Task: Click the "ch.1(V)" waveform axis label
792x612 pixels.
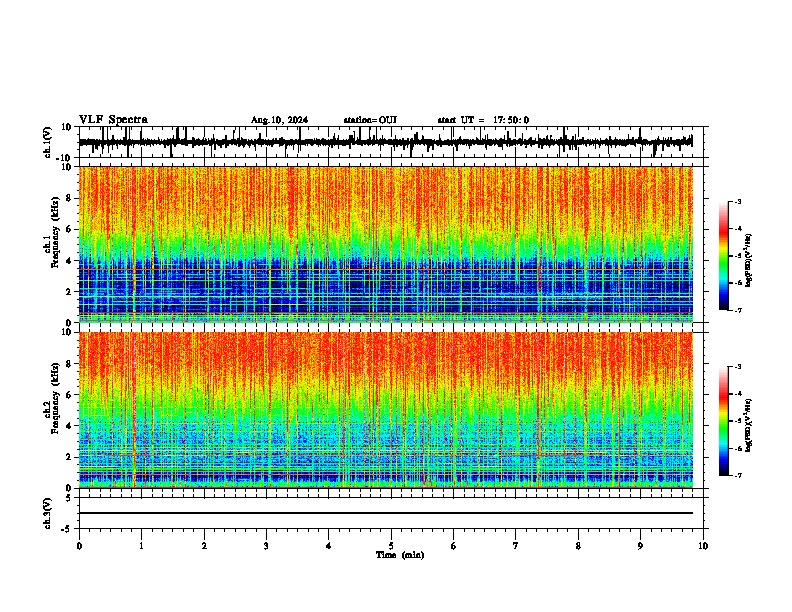Action: 48,142
